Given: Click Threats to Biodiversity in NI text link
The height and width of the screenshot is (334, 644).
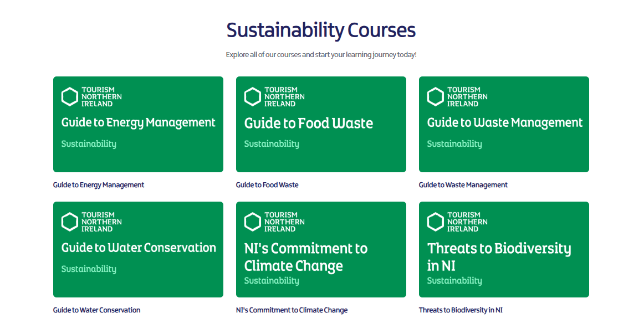Looking at the screenshot, I should pos(461,310).
